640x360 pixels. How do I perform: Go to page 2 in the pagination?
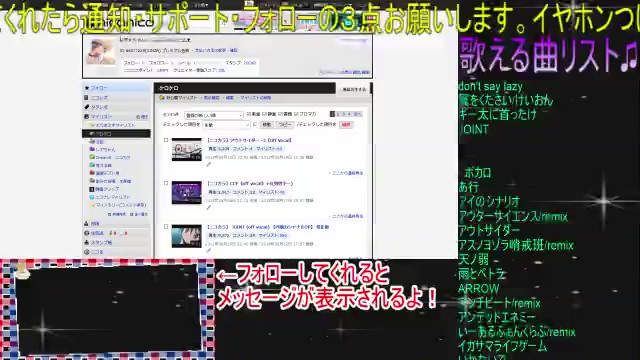coord(338,114)
